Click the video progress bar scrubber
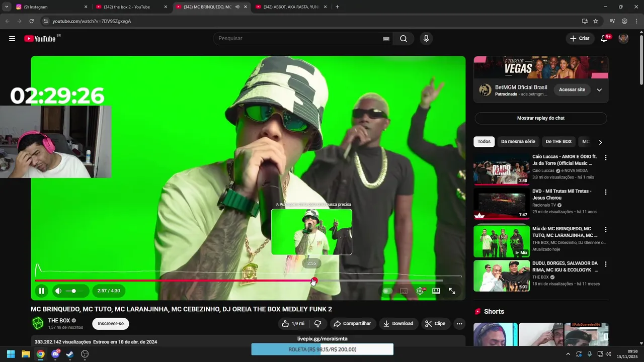The height and width of the screenshot is (362, 644). (314, 281)
